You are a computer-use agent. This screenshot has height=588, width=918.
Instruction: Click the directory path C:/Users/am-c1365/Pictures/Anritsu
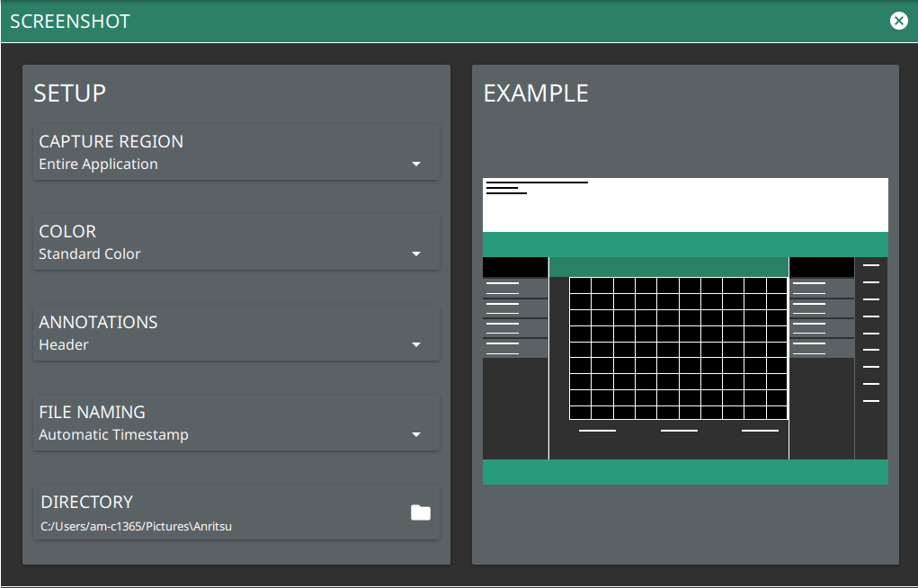(x=136, y=527)
